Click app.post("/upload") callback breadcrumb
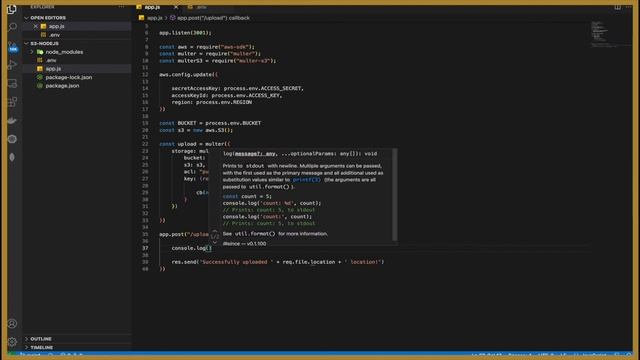Viewport: 640px width, 360px height. [213, 18]
